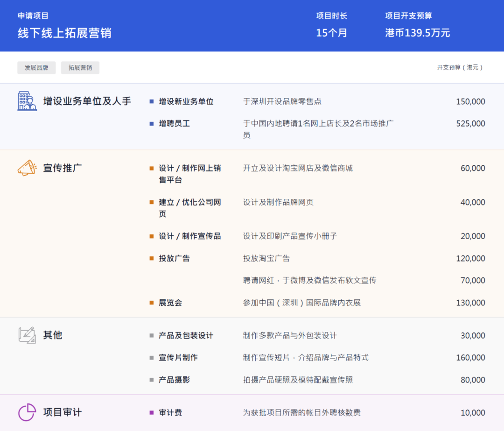Click the design blueprint icon beside 其他
Viewport: 504px width, 431px height.
coord(27,335)
